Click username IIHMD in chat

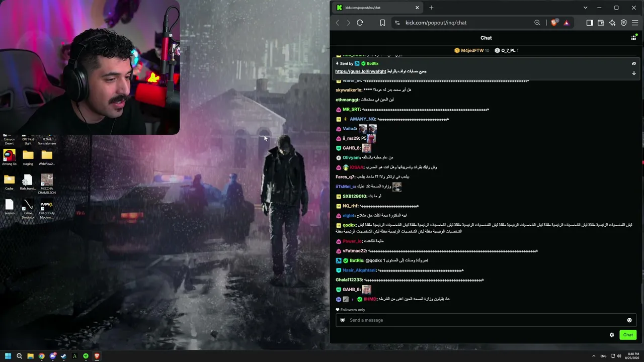coord(370,299)
